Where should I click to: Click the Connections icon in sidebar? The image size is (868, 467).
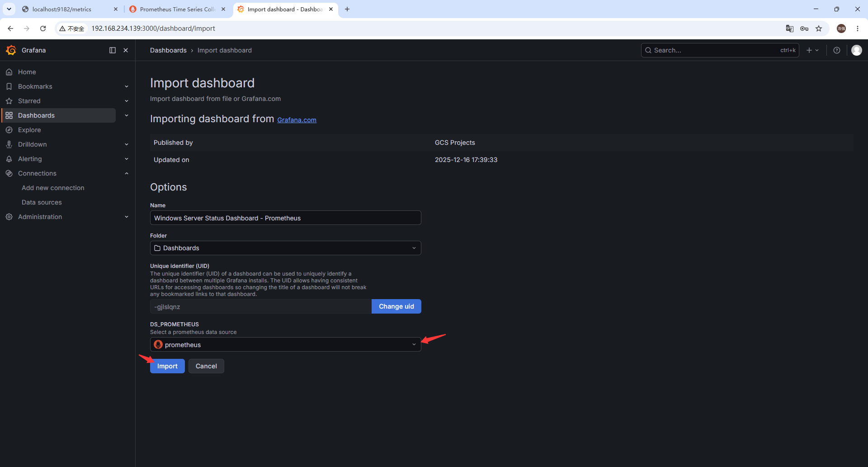pyautogui.click(x=9, y=173)
